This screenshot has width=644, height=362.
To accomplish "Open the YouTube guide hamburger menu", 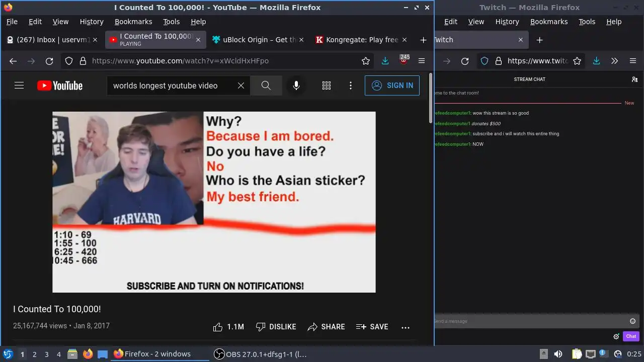I will coord(19,85).
